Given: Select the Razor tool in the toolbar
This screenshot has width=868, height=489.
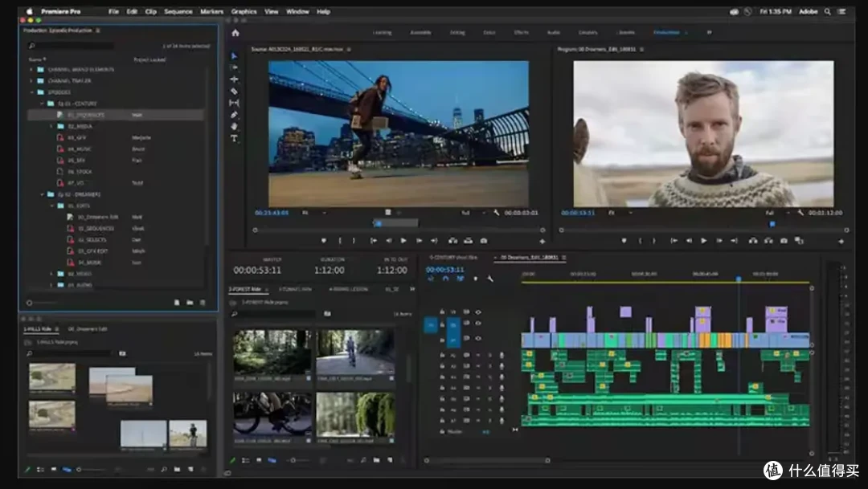Looking at the screenshot, I should pos(234,92).
